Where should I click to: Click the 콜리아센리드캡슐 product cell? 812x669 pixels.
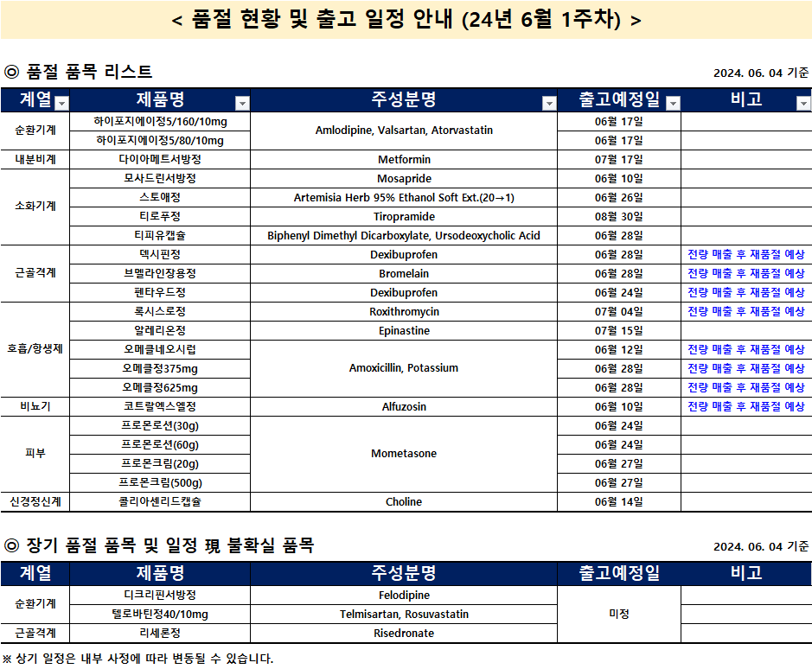(x=160, y=502)
